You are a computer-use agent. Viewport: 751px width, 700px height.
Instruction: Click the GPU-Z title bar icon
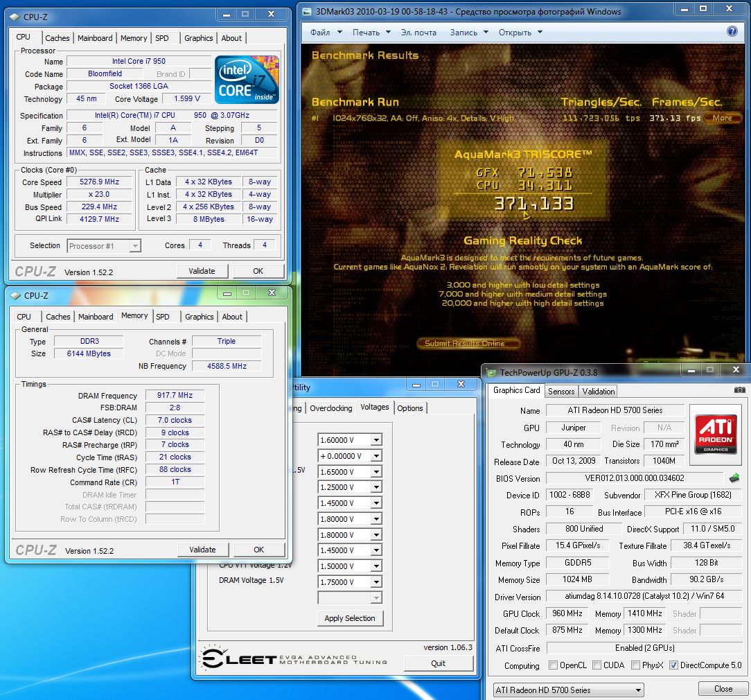tap(491, 372)
